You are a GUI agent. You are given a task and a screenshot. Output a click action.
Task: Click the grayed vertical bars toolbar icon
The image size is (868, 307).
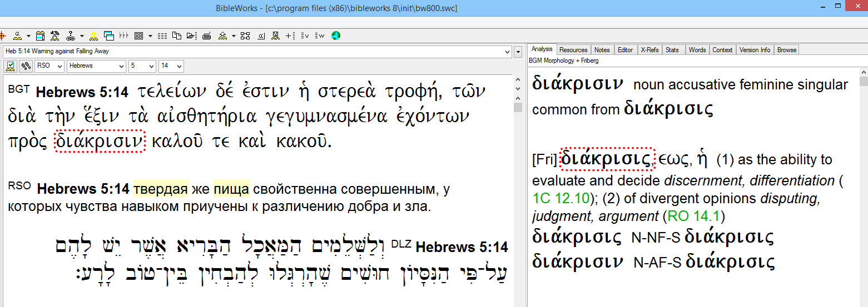tap(123, 36)
